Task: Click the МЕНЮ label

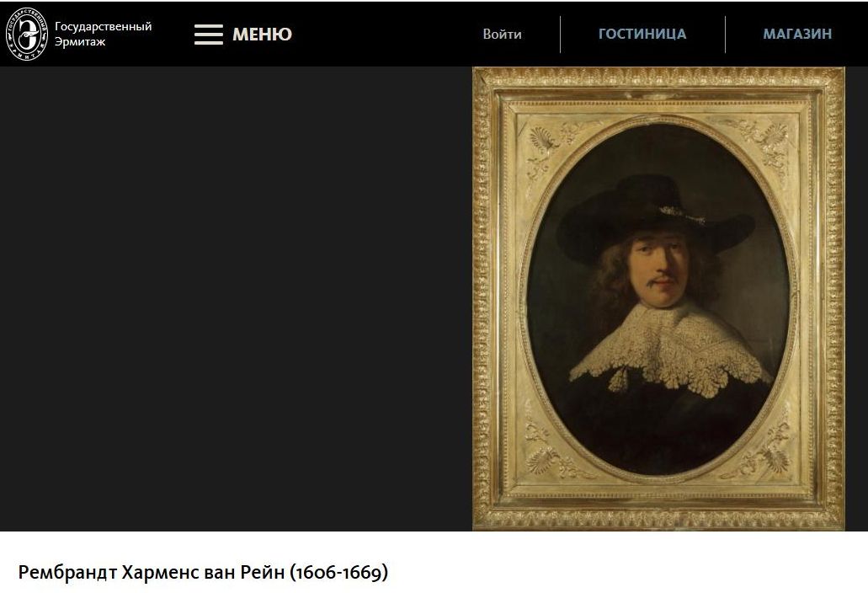Action: pos(262,35)
